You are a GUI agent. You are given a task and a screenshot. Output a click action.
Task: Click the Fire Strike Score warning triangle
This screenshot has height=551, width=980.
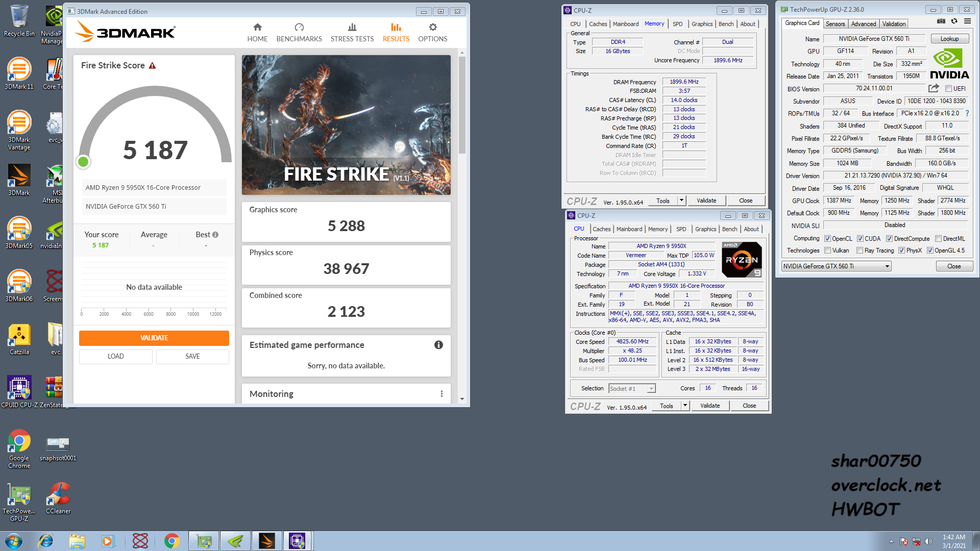pos(152,65)
